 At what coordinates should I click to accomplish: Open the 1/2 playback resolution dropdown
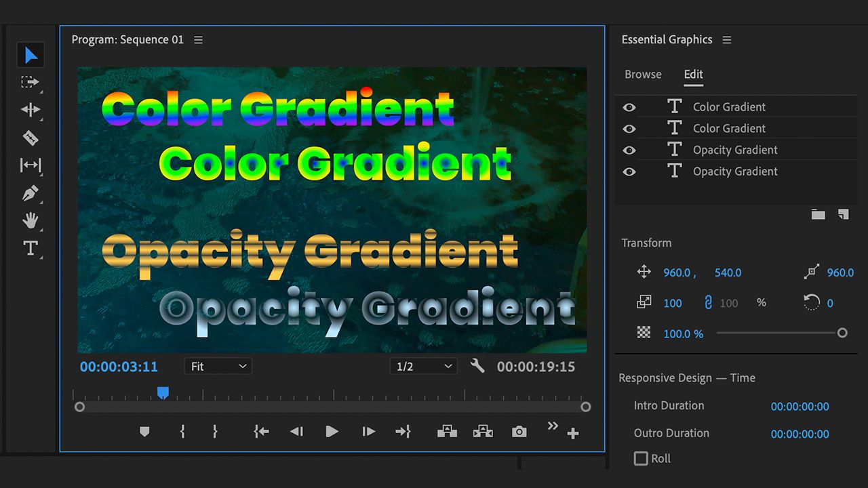click(423, 367)
